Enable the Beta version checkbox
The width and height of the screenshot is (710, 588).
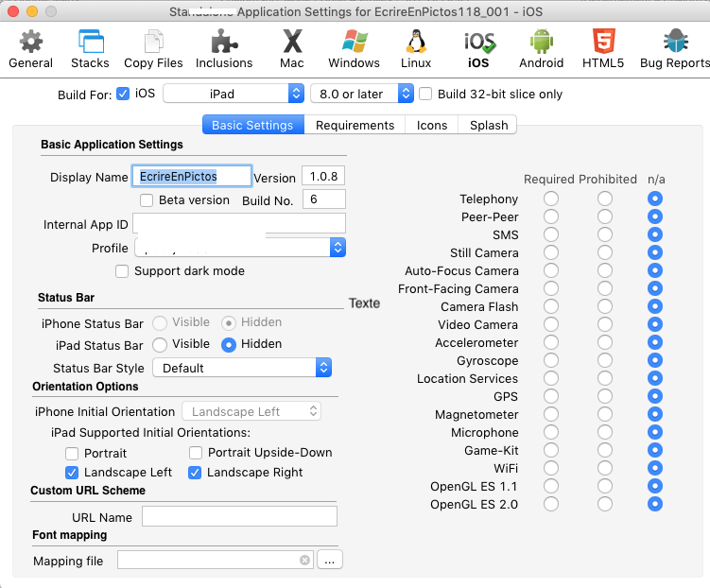click(x=147, y=200)
